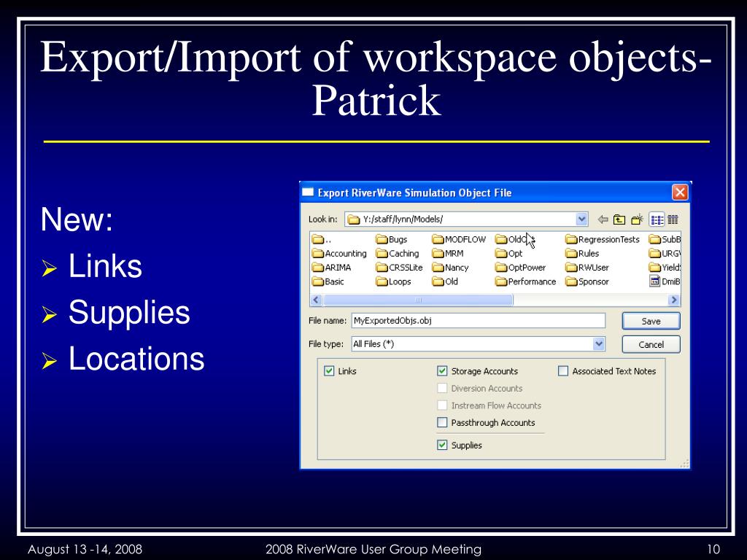747x560 pixels.
Task: Click the Cancel button
Action: pos(651,344)
